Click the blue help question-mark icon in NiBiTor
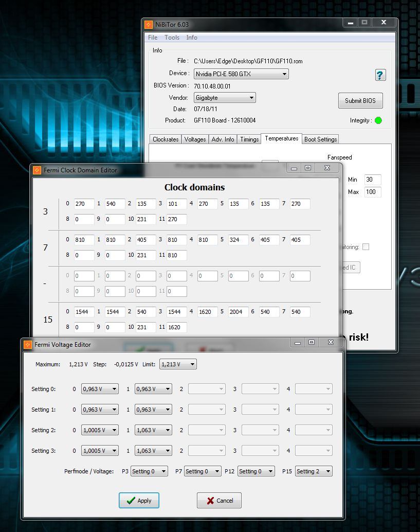 380,75
